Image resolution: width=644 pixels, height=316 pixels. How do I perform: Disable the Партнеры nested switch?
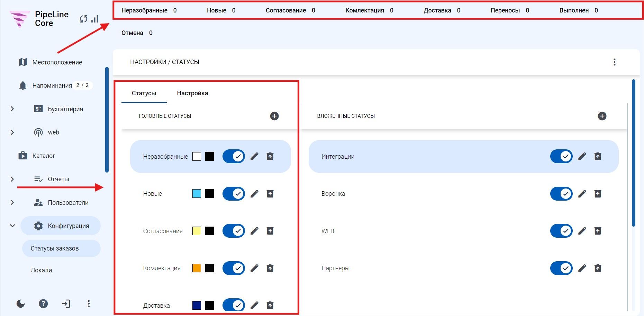click(561, 268)
